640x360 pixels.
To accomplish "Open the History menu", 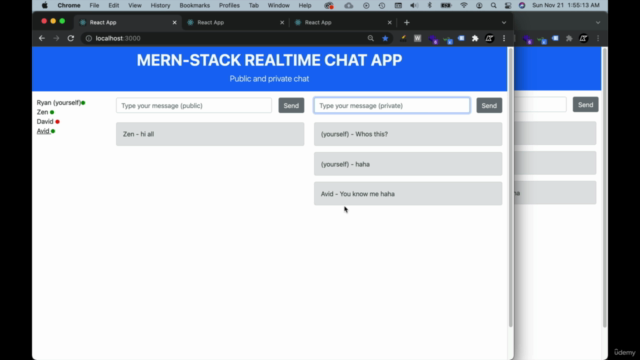I will 160,5.
